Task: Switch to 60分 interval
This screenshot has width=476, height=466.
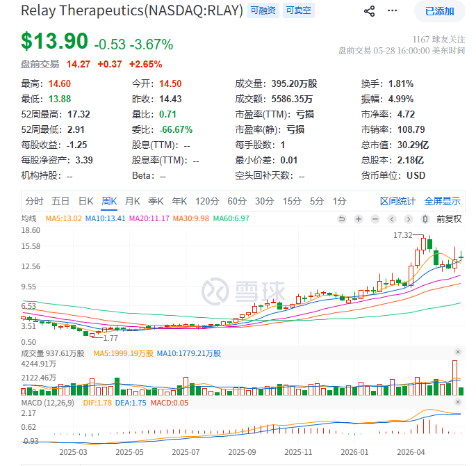Action: point(237,201)
